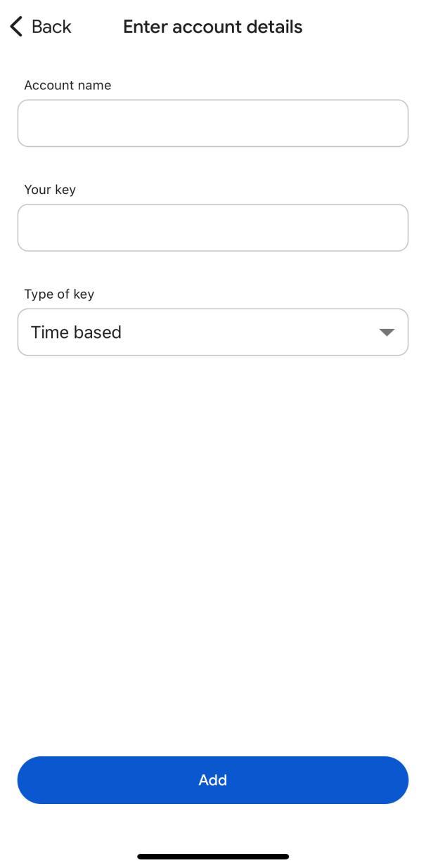Select the "Time based" dropdown value text

pyautogui.click(x=76, y=332)
